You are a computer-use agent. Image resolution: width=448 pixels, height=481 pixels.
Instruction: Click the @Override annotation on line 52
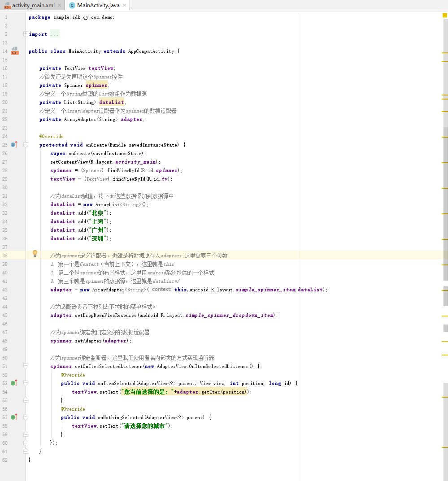click(x=73, y=375)
